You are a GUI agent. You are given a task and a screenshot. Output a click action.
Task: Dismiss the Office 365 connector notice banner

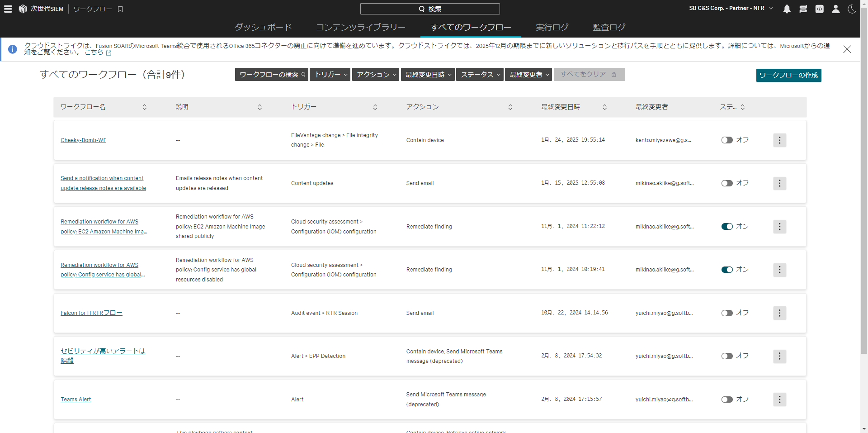point(847,49)
